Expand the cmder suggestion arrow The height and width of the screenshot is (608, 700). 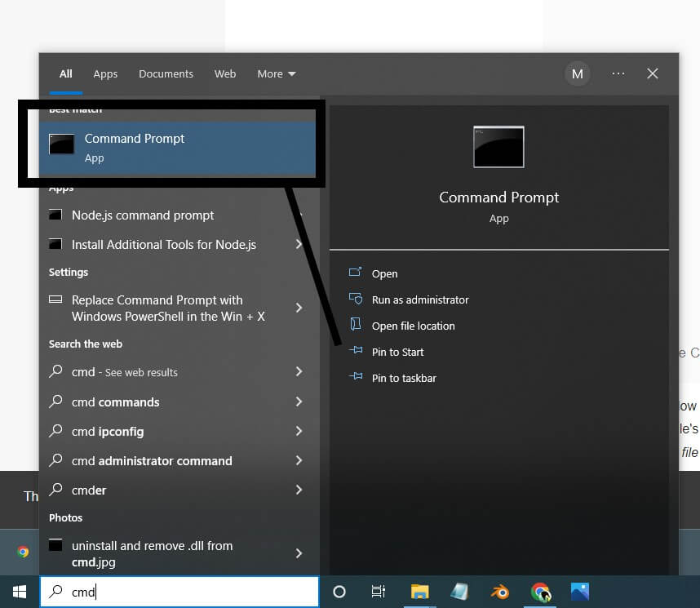(x=299, y=490)
